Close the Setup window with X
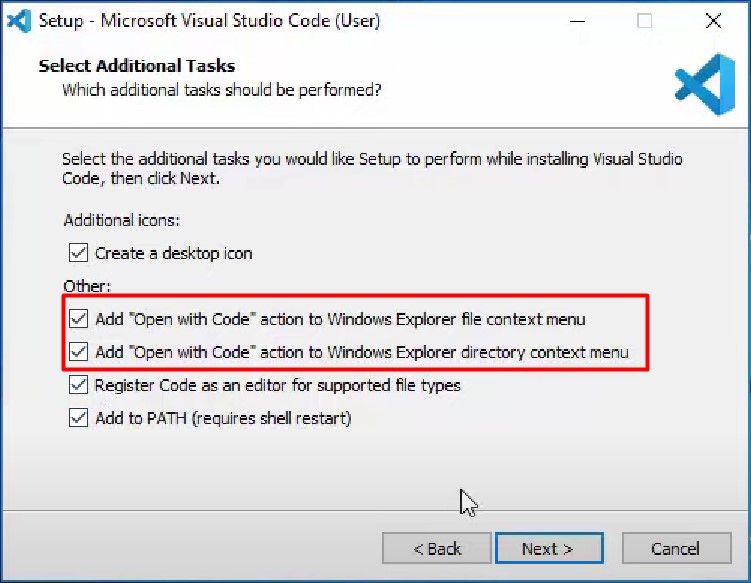 coord(712,20)
